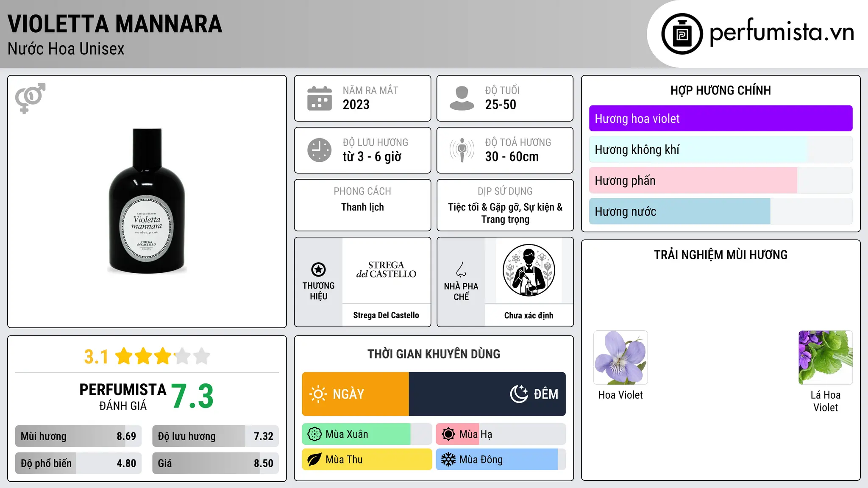This screenshot has width=868, height=488.
Task: Click the snowflake icon for Mùa Đông
Action: [448, 460]
